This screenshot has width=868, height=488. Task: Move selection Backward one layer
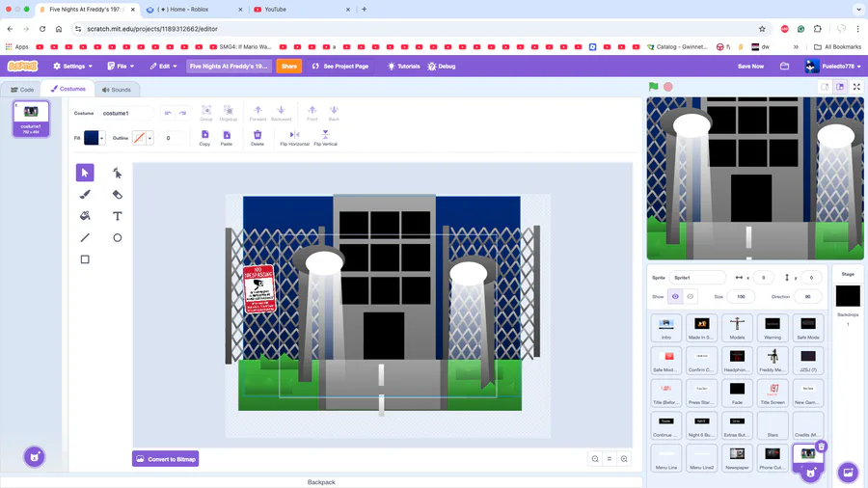click(x=282, y=113)
